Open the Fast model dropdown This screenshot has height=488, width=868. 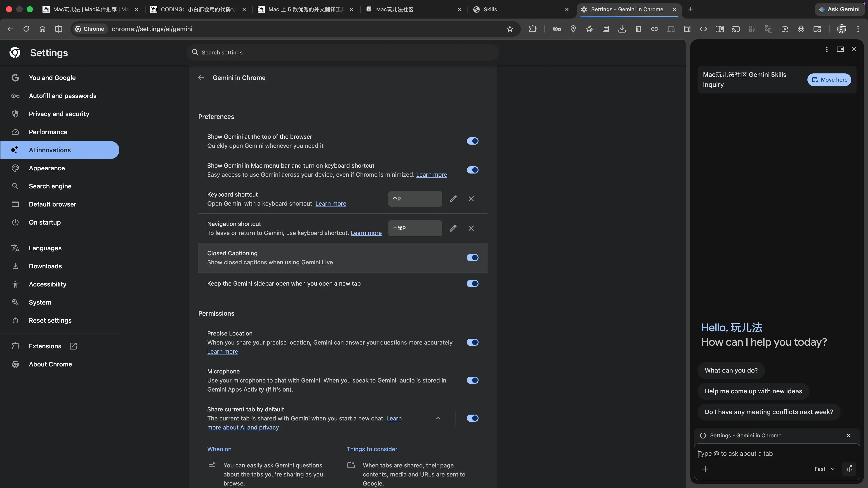tap(824, 469)
